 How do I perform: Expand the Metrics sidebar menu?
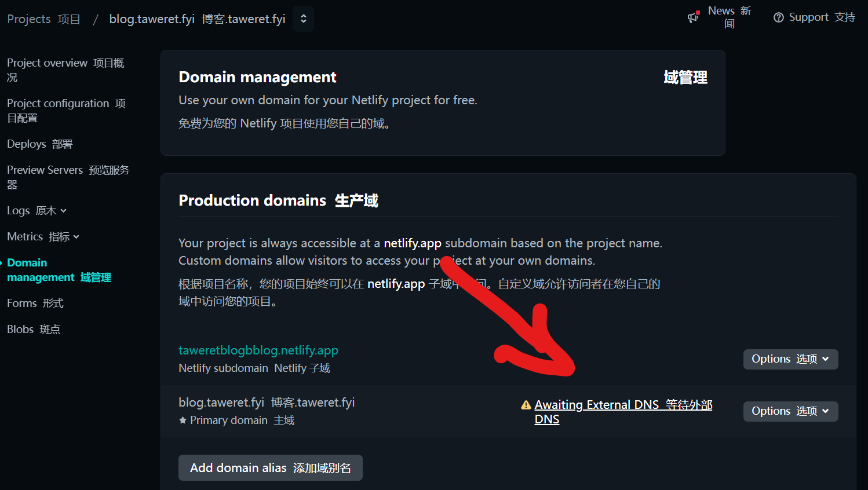click(43, 236)
